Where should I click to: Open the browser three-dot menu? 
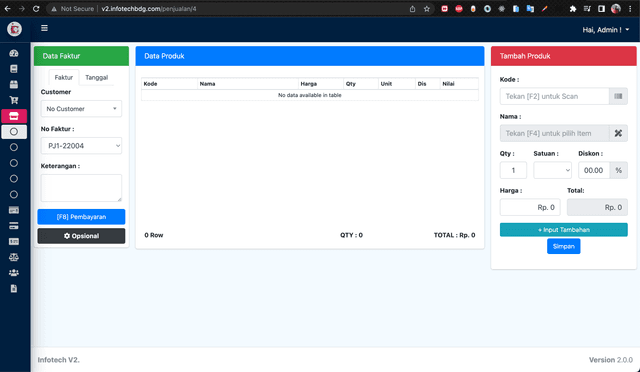pos(630,9)
